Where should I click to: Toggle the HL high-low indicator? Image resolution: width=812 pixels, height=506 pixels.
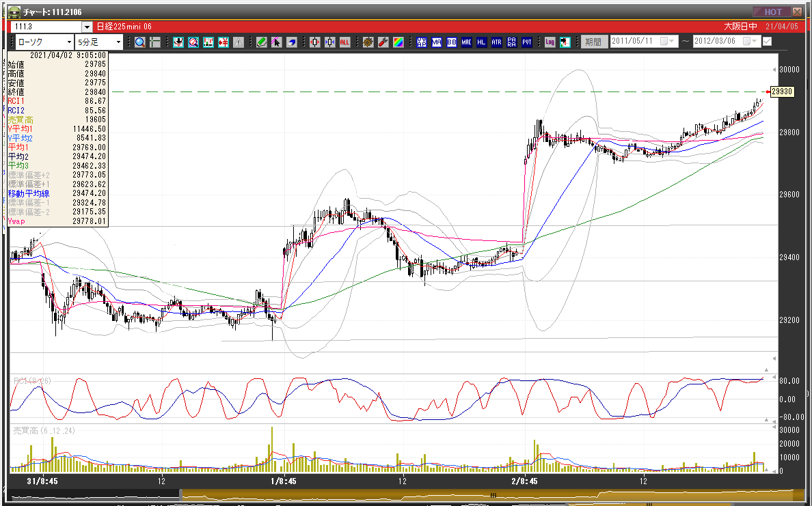[x=482, y=42]
